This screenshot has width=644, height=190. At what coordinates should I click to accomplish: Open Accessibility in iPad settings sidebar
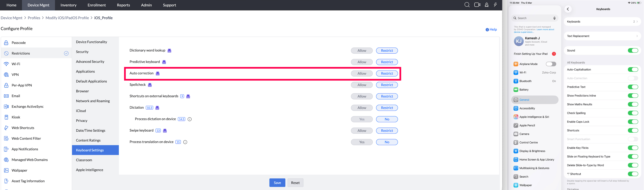[x=535, y=108]
